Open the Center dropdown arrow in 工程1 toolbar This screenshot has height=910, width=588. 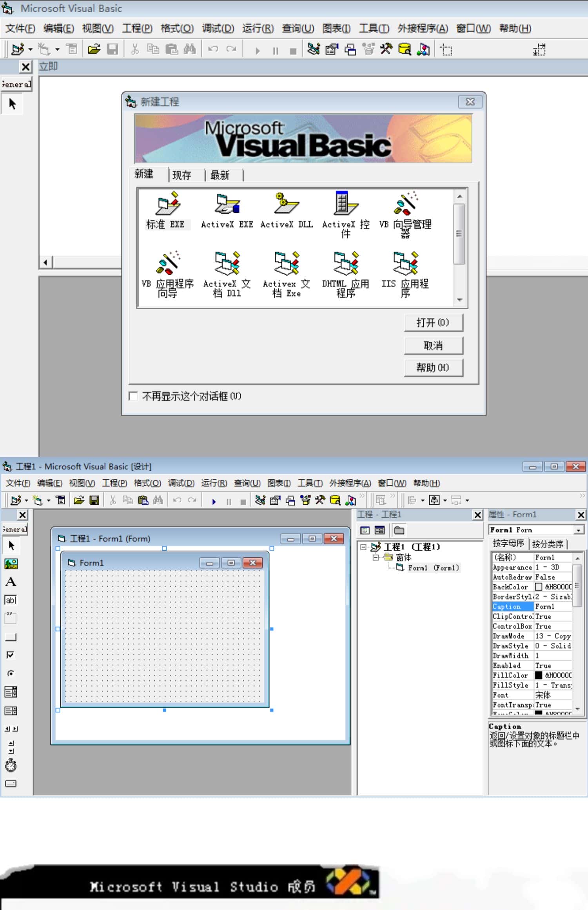point(445,500)
